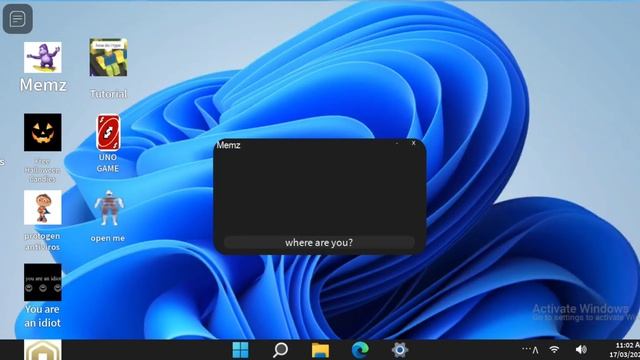Minimize the Memz dialog window

coord(397,143)
